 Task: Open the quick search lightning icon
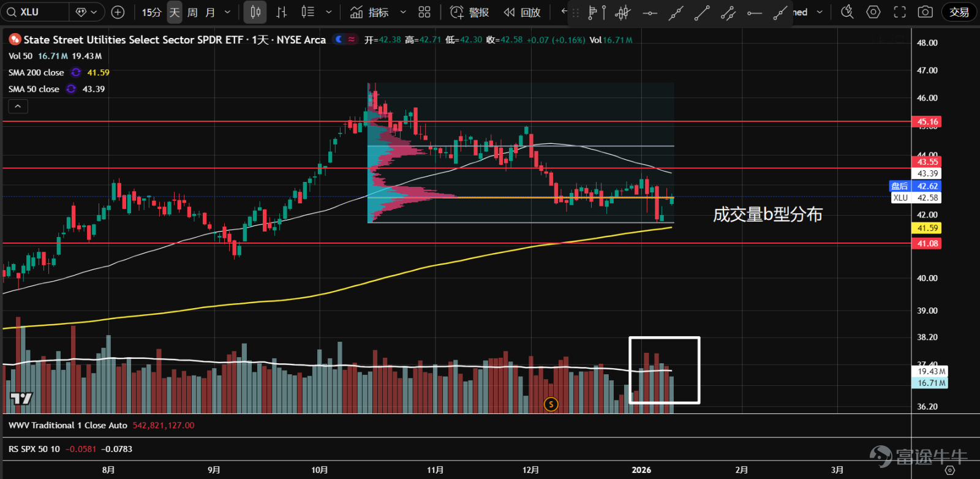(x=847, y=12)
